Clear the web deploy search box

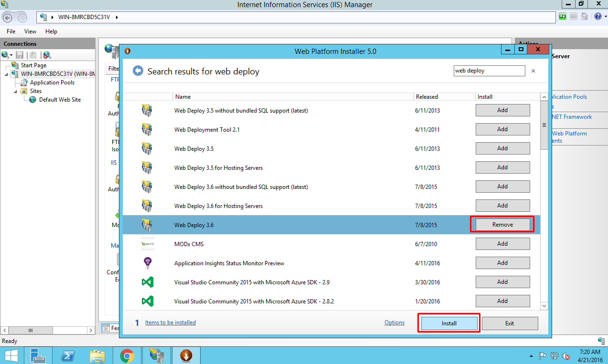[533, 71]
